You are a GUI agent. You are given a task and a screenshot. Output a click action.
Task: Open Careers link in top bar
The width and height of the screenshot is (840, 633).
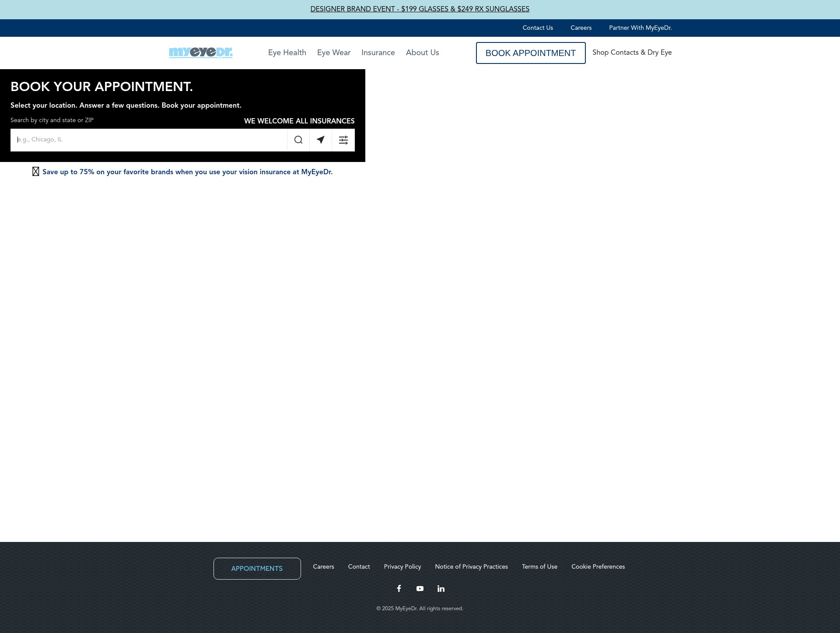tap(581, 28)
